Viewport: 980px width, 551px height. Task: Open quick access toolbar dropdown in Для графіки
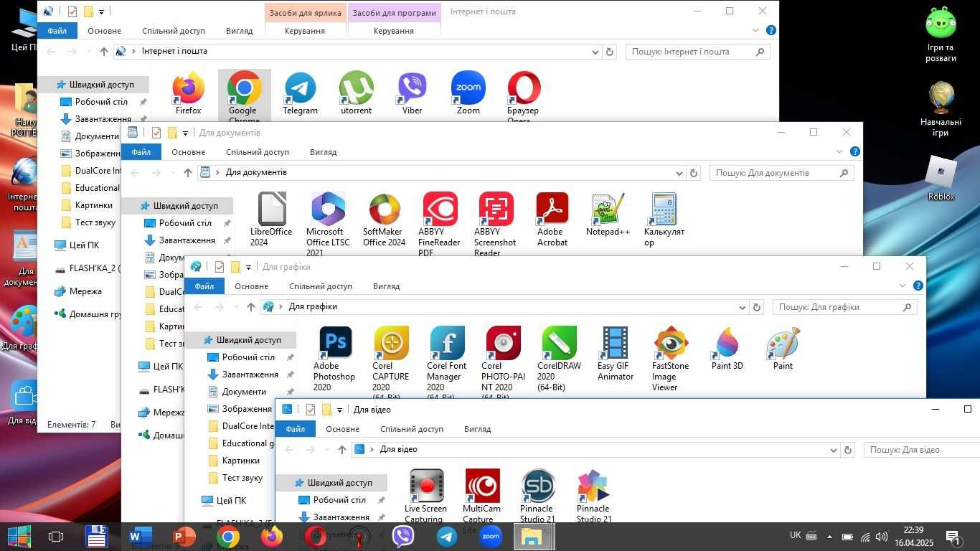coord(248,268)
